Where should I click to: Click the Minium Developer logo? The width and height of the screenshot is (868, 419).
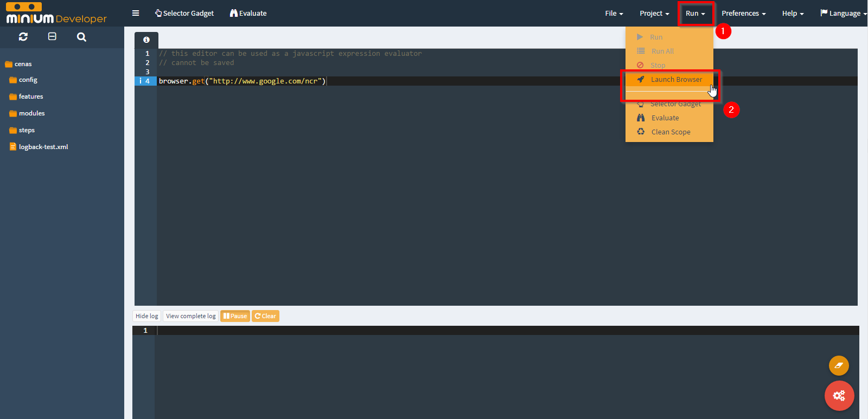pyautogui.click(x=56, y=14)
